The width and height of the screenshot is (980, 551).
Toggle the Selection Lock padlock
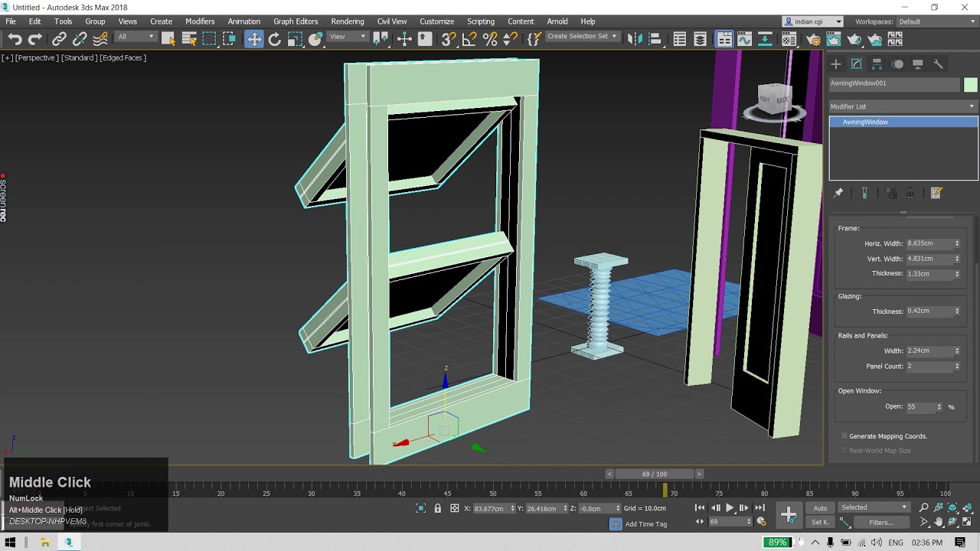click(438, 508)
